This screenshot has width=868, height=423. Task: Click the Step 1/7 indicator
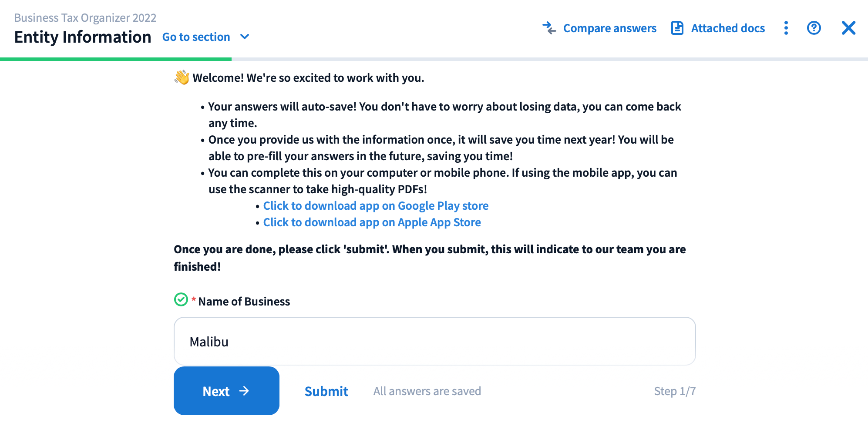click(674, 391)
